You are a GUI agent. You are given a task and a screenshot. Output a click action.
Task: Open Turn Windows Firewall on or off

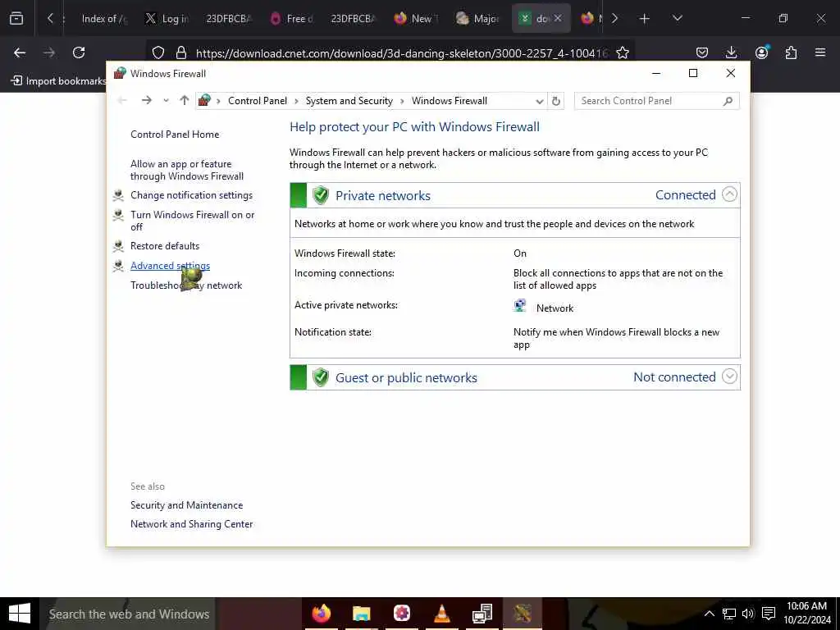pyautogui.click(x=192, y=221)
